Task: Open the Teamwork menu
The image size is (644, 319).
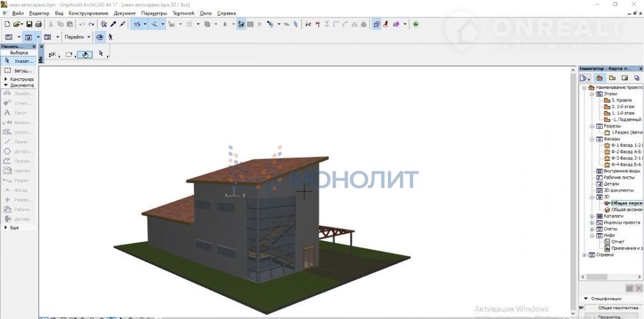Action: [x=183, y=13]
